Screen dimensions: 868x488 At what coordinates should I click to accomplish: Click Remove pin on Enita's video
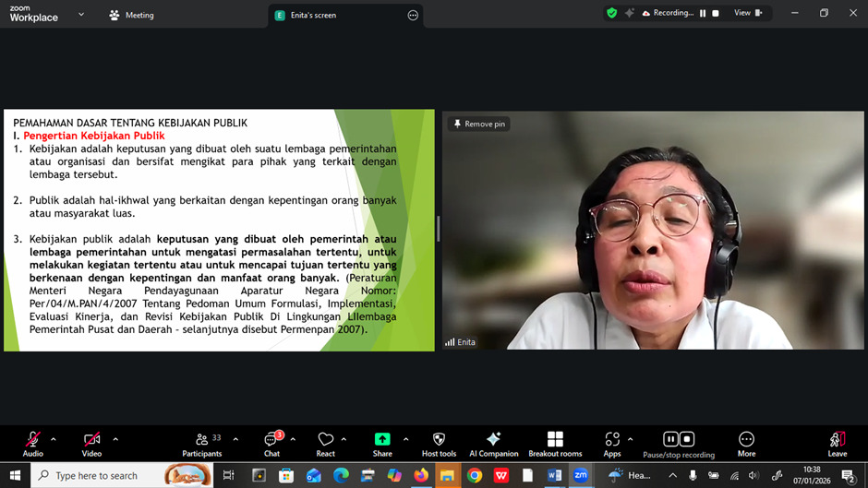pos(479,124)
